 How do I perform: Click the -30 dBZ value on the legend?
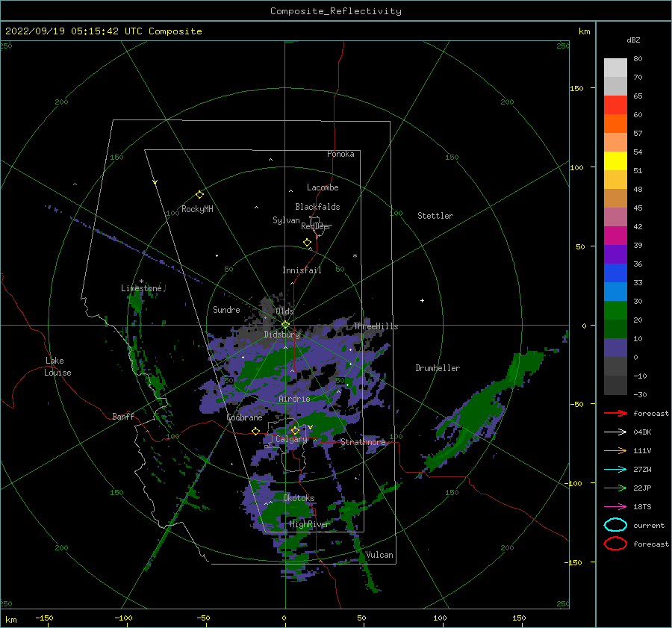640,394
